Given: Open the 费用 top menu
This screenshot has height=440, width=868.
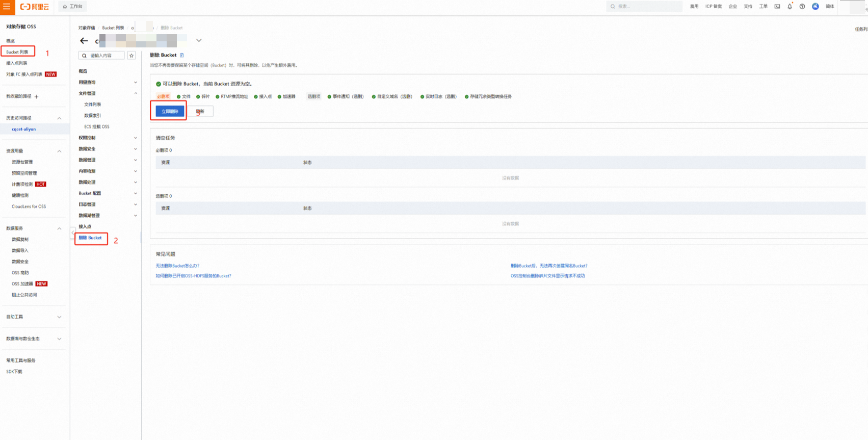Looking at the screenshot, I should tap(694, 7).
